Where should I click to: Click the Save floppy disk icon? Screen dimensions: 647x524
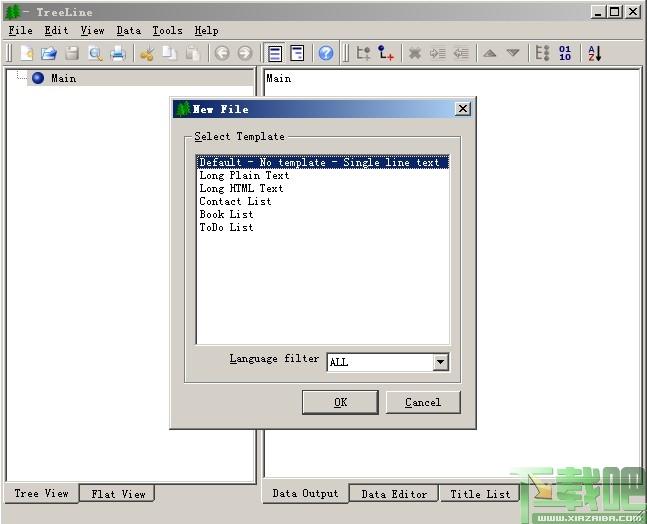tap(72, 53)
